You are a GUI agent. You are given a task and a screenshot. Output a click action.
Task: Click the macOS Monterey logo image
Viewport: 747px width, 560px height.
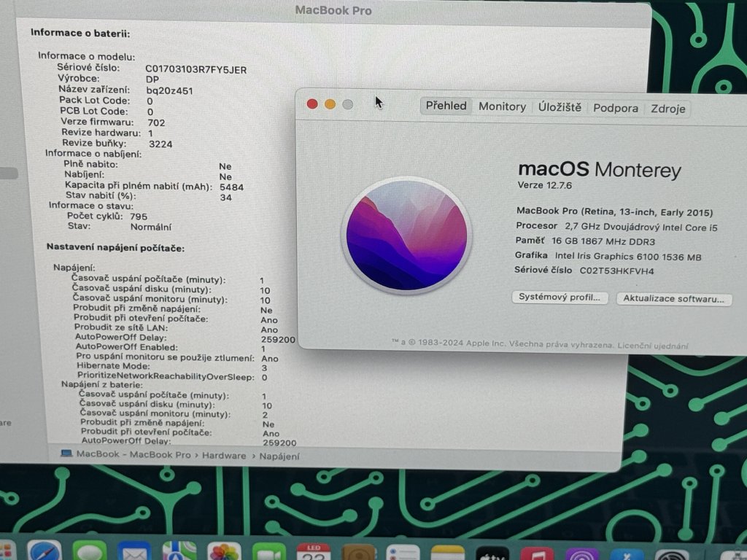tap(406, 235)
